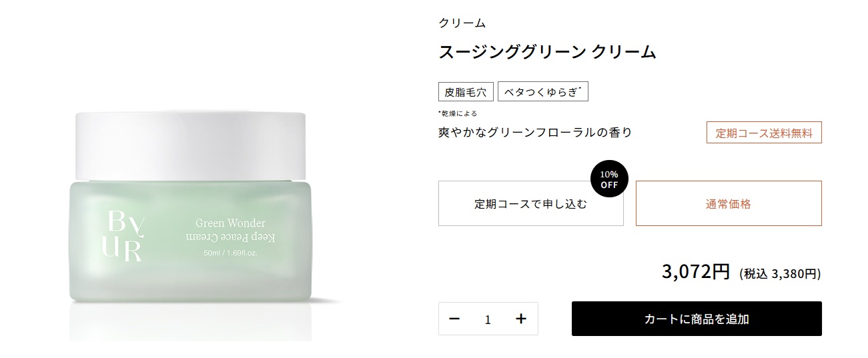Click the black 10% OFF badge

pos(609,180)
